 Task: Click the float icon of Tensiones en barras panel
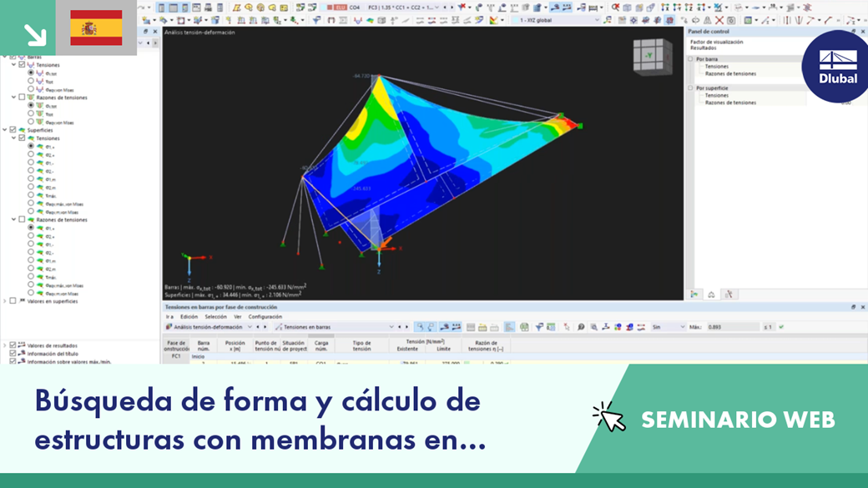coord(853,307)
